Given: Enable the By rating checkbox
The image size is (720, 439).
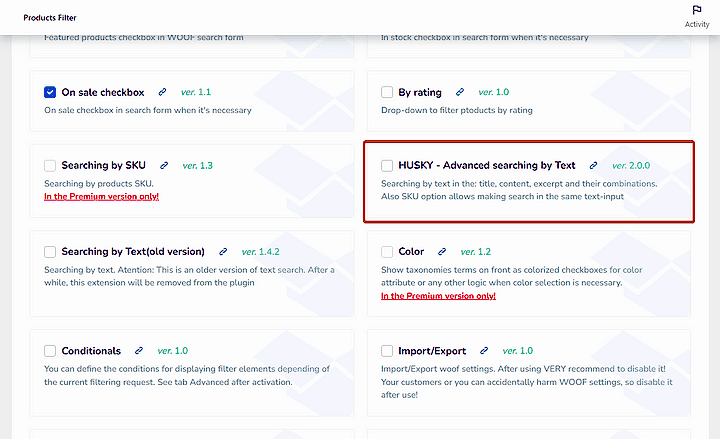Looking at the screenshot, I should coord(387,92).
